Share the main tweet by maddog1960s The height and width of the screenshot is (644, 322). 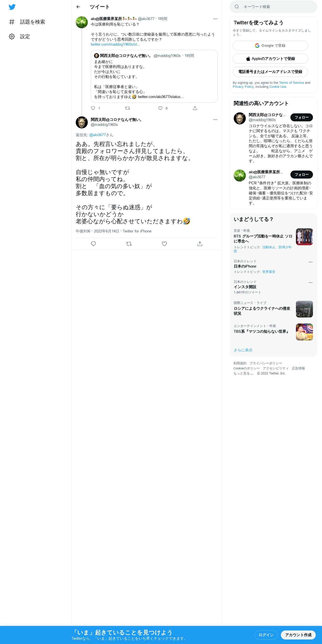(x=200, y=244)
